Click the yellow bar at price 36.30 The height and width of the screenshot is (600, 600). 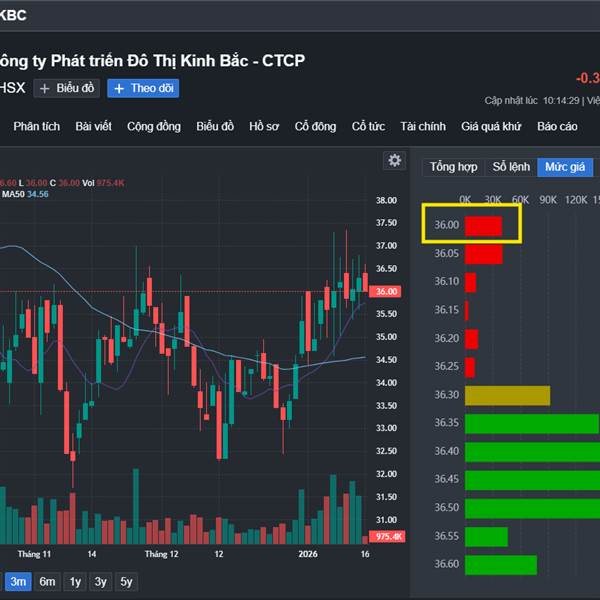point(507,395)
